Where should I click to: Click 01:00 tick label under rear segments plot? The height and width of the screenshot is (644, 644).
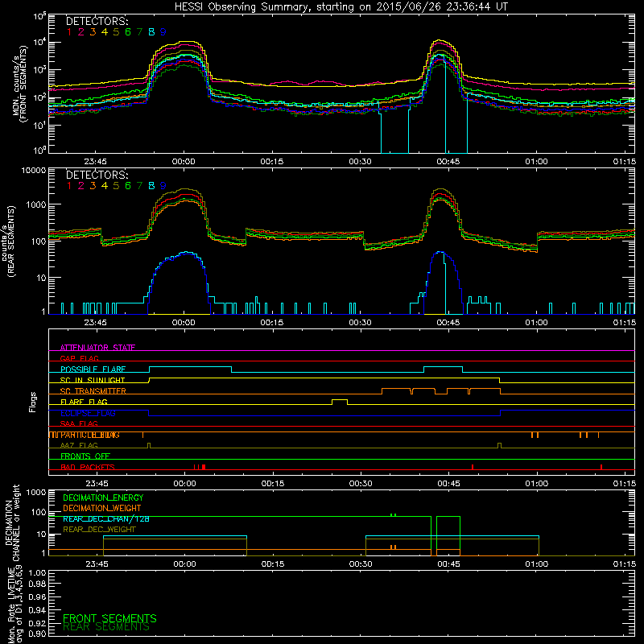(x=536, y=323)
